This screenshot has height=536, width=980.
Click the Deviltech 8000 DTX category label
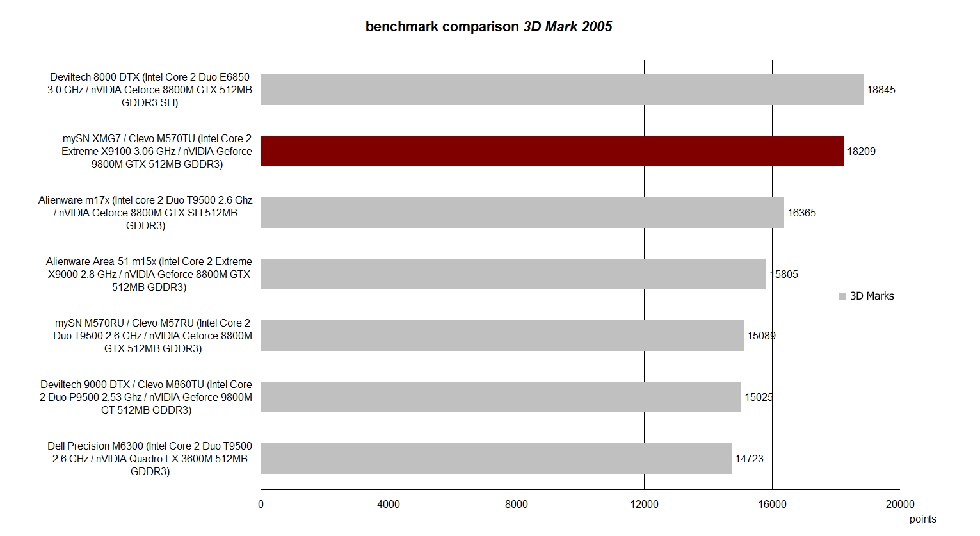(150, 90)
